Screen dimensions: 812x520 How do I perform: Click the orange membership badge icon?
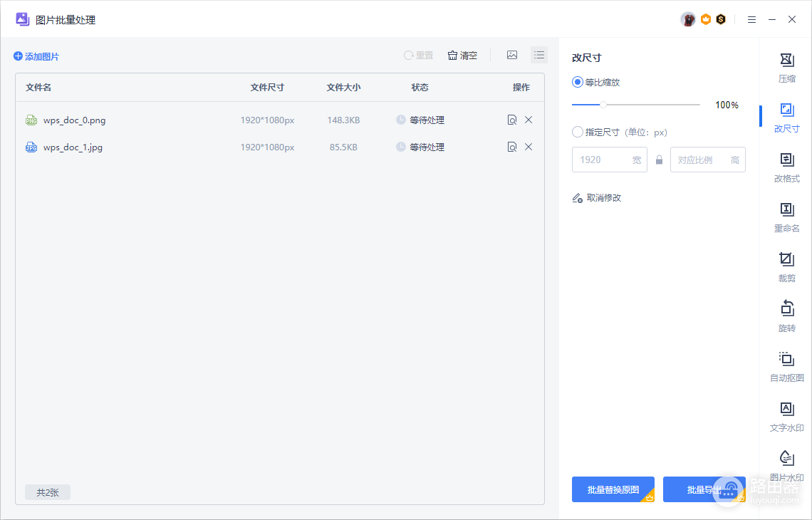pyautogui.click(x=705, y=20)
